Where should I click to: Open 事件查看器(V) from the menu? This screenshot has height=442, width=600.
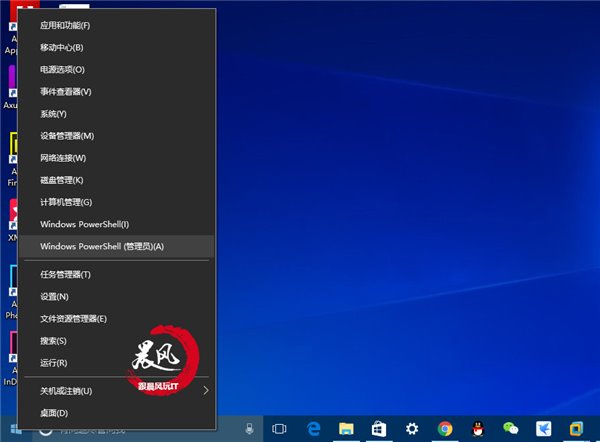pos(65,92)
